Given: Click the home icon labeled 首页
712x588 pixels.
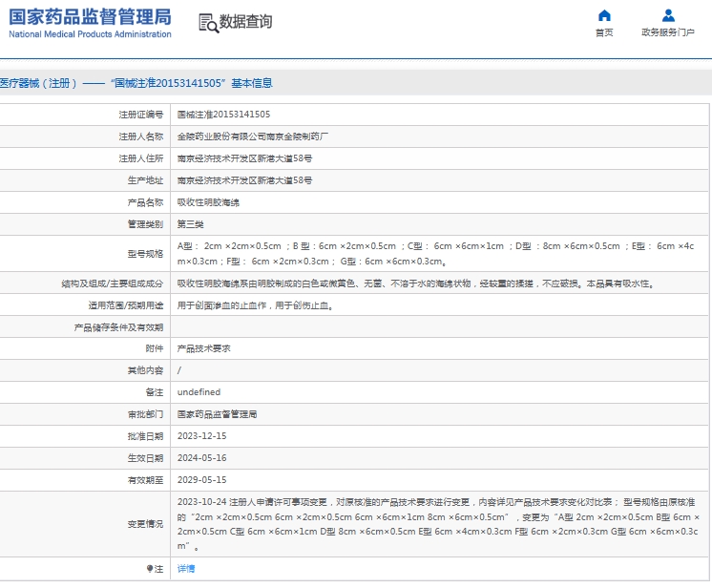Looking at the screenshot, I should pyautogui.click(x=604, y=16).
